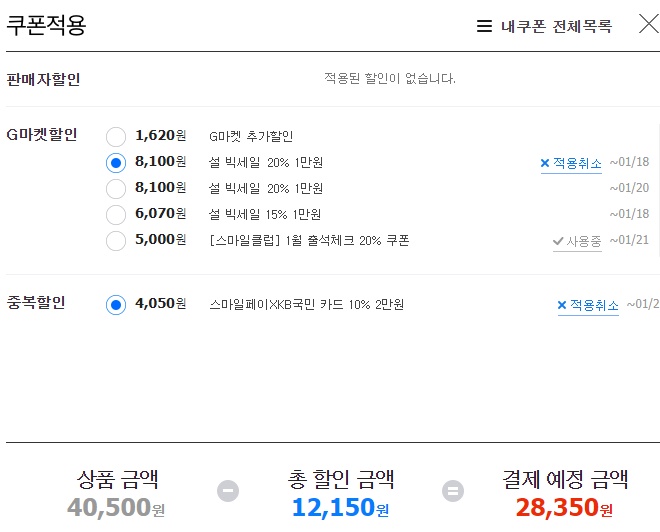Close the coupon dialog with the X icon

point(649,24)
